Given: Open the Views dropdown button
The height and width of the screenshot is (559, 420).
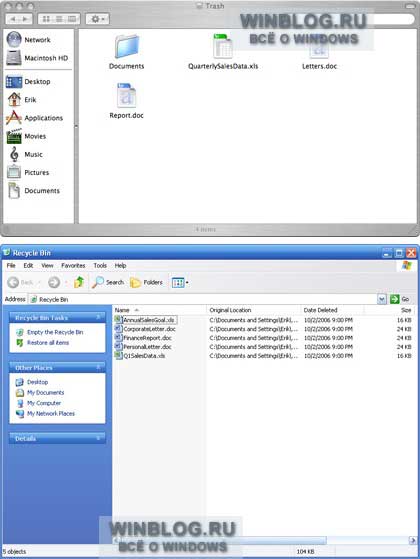Looking at the screenshot, I should point(180,282).
